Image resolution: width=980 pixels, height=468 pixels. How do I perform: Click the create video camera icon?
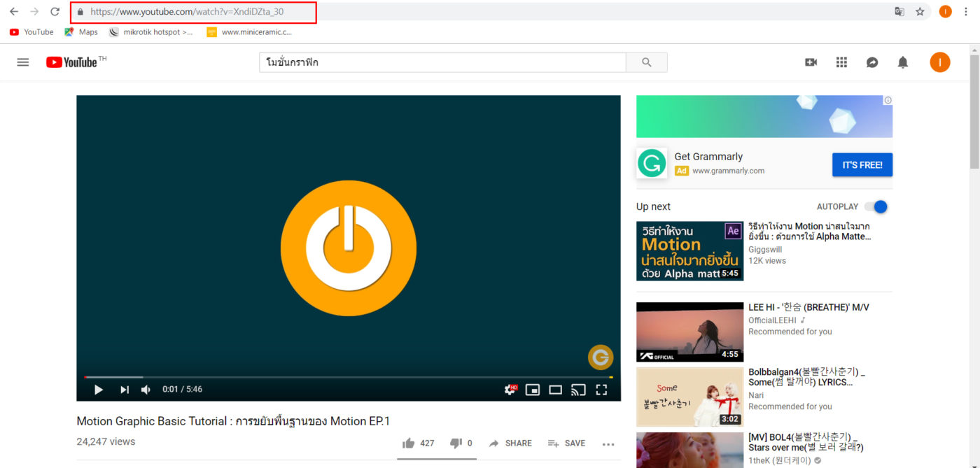[x=811, y=62]
